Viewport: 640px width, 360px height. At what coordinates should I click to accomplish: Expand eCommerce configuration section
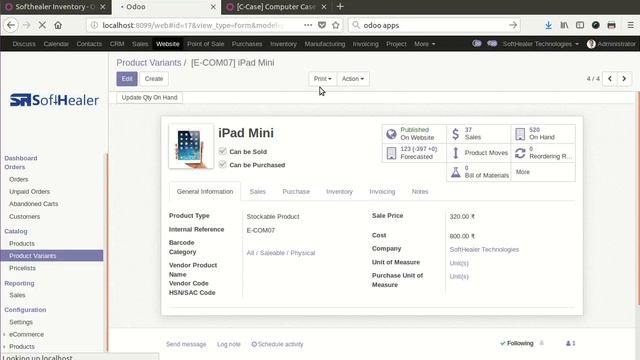click(x=26, y=334)
